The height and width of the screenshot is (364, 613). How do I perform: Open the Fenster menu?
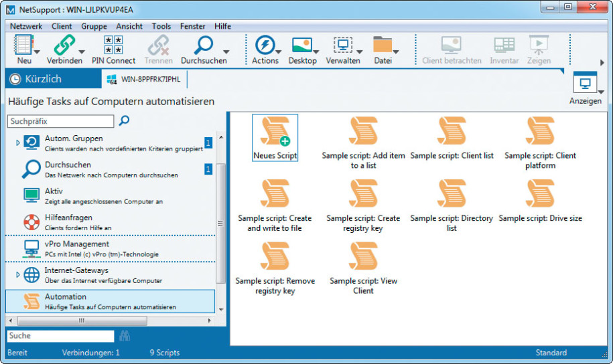(x=192, y=26)
